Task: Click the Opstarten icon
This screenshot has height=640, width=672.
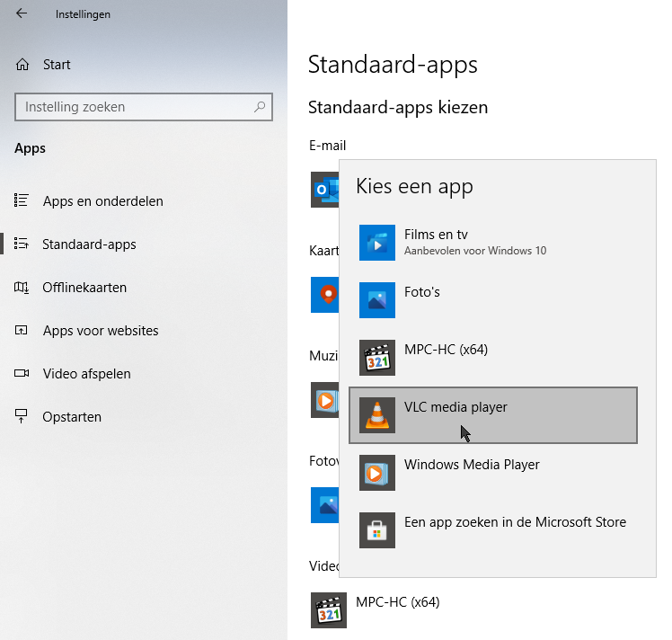Action: click(21, 416)
